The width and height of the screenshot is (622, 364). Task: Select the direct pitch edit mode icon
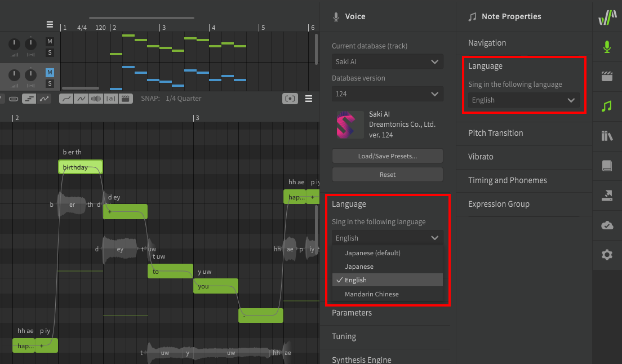[x=44, y=99]
